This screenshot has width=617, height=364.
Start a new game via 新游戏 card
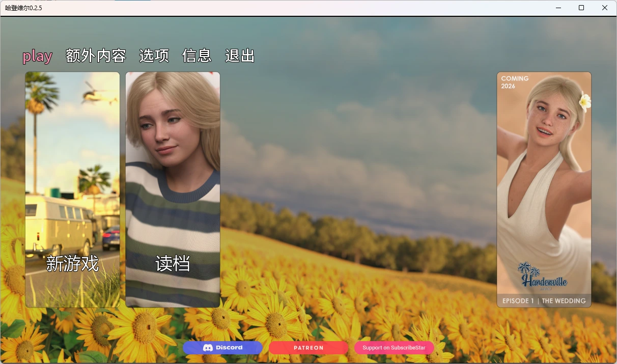tap(72, 189)
